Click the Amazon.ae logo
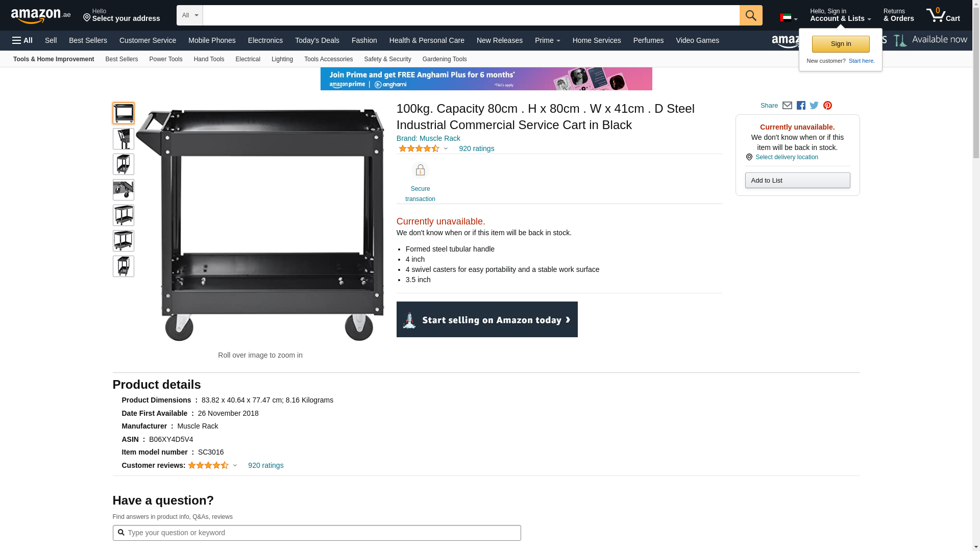980x551 pixels. (41, 16)
